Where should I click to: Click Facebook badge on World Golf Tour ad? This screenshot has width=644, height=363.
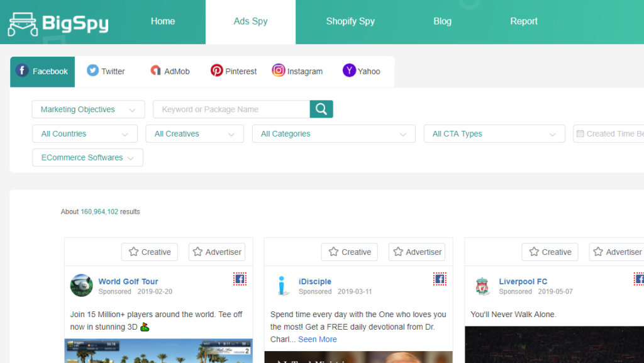[240, 279]
